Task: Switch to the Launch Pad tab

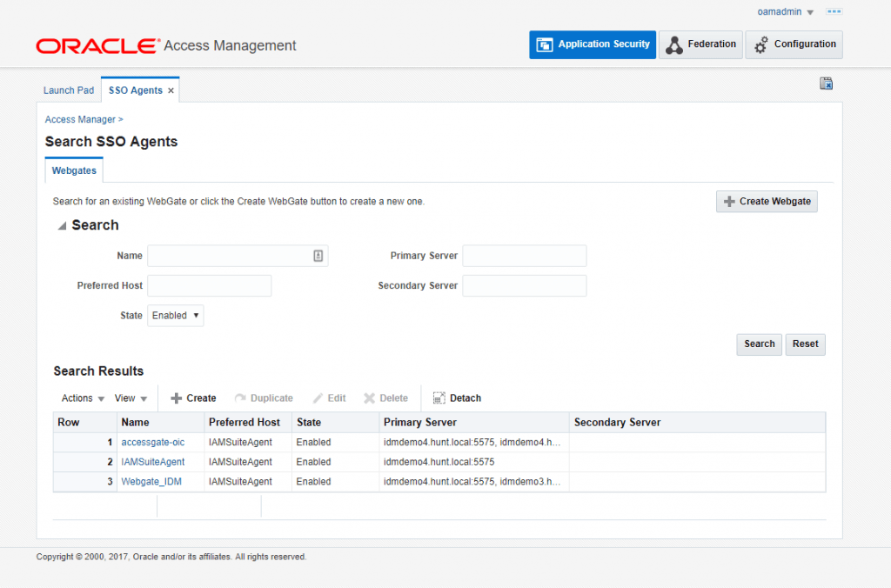Action: 69,90
